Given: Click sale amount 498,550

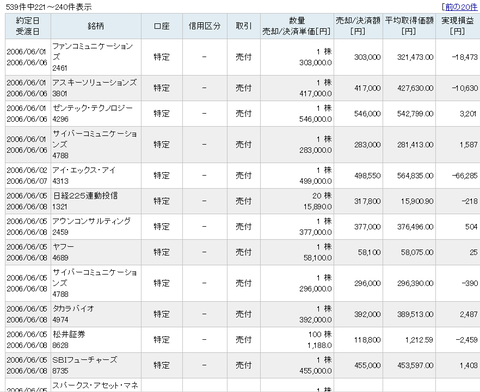Looking at the screenshot, I should (x=367, y=175).
